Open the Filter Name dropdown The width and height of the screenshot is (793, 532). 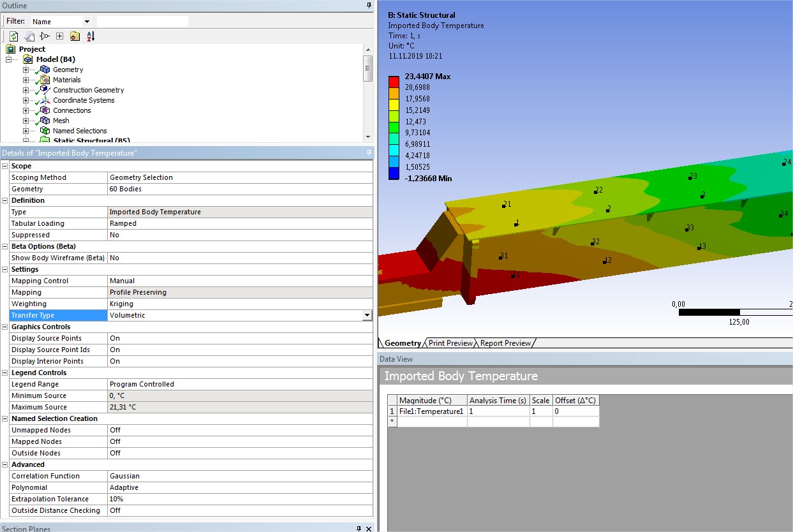[x=86, y=20]
